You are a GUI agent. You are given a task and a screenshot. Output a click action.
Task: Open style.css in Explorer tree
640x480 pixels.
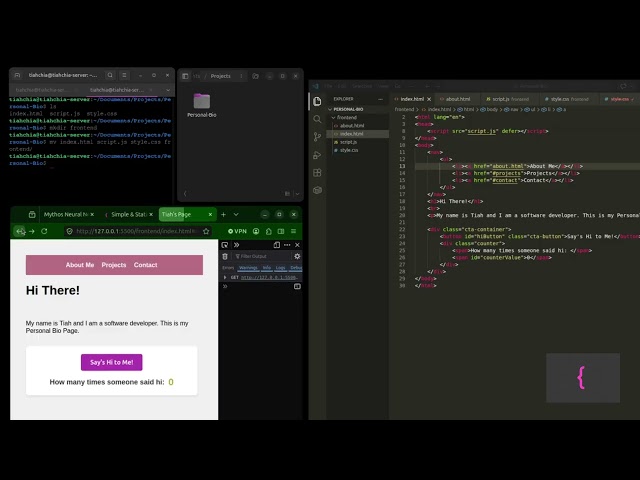pyautogui.click(x=349, y=150)
